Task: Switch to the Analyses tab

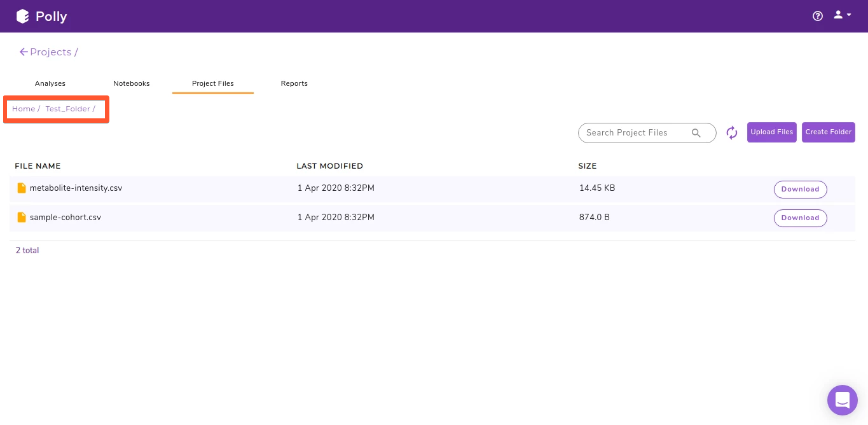Action: point(50,83)
